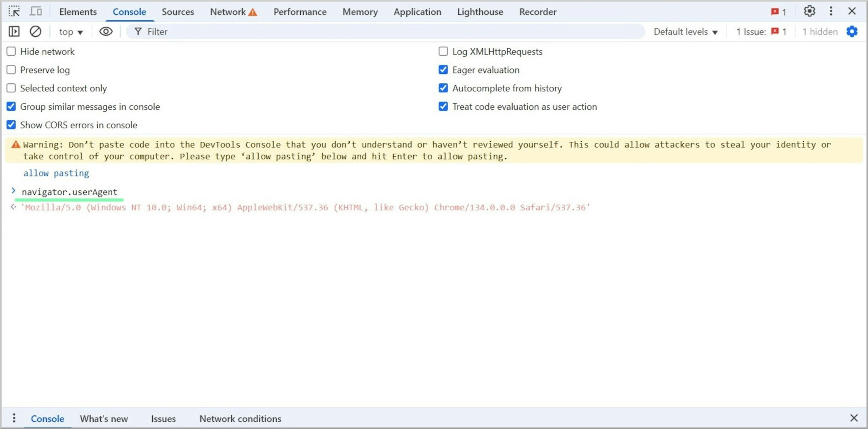Select the drawer Console tab
This screenshot has height=429, width=868.
47,419
